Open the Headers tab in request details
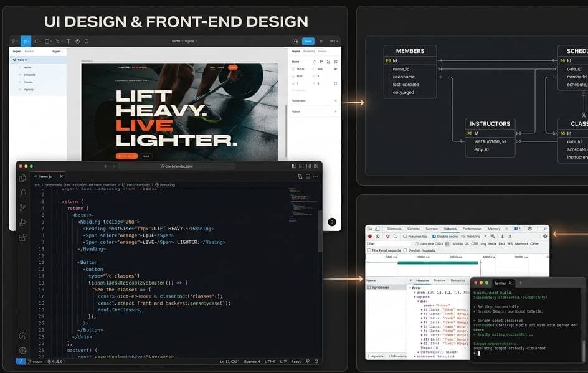This screenshot has width=588, height=373. 422,280
